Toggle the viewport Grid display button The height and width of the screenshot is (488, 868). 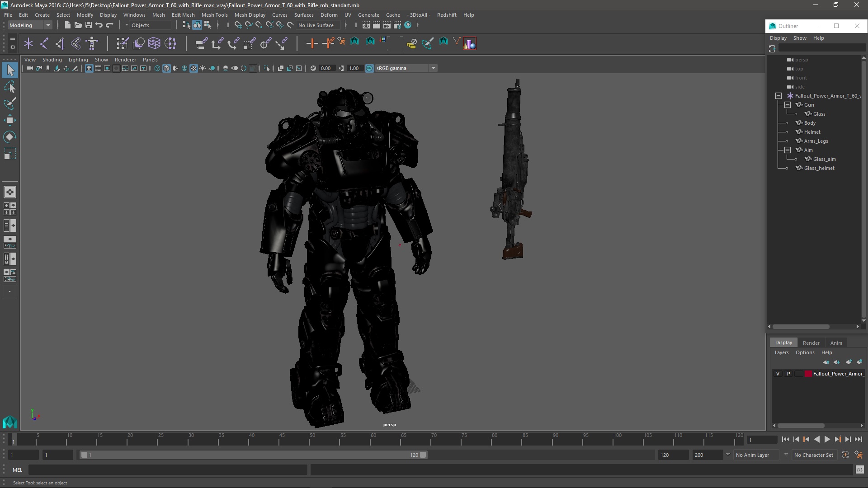pos(89,68)
